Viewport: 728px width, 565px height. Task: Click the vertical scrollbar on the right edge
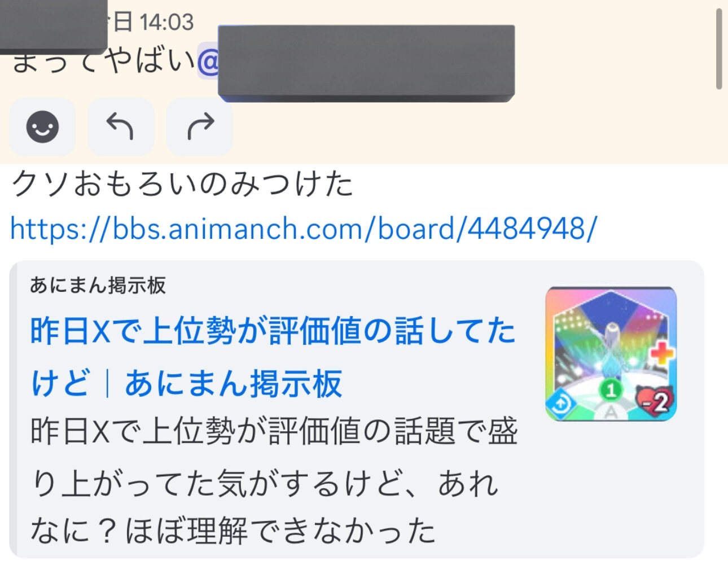[x=719, y=49]
